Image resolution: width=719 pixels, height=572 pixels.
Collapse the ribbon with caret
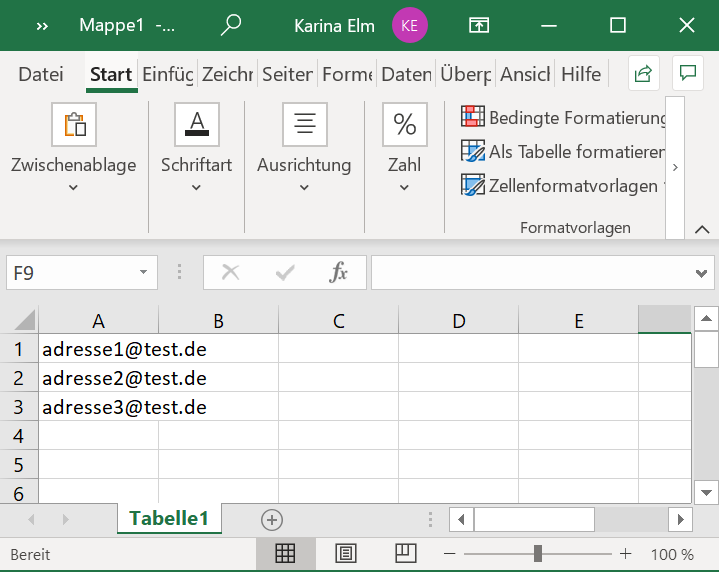click(702, 229)
